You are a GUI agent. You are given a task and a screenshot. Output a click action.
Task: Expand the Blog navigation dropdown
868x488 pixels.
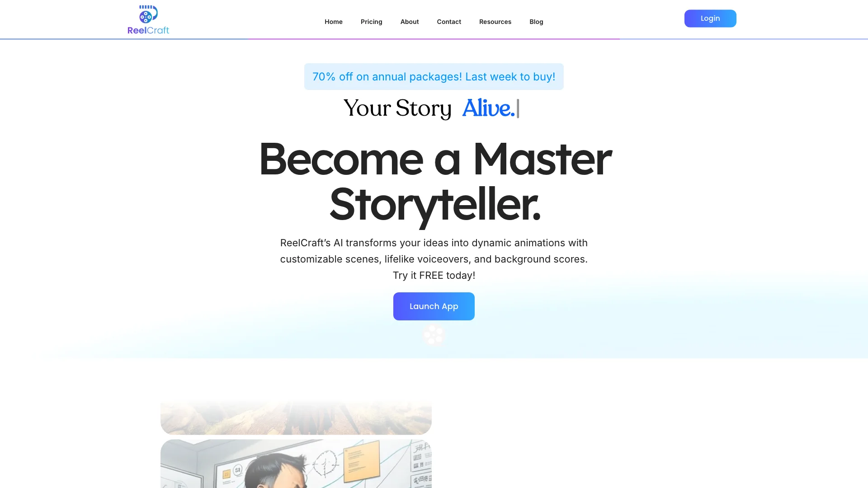(536, 21)
